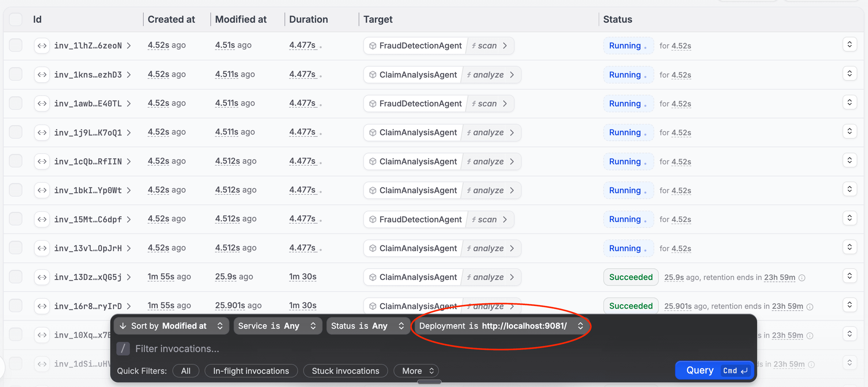This screenshot has height=387, width=868.
Task: Open row actions for inv_1bkI…Yp0Wt
Action: click(849, 189)
